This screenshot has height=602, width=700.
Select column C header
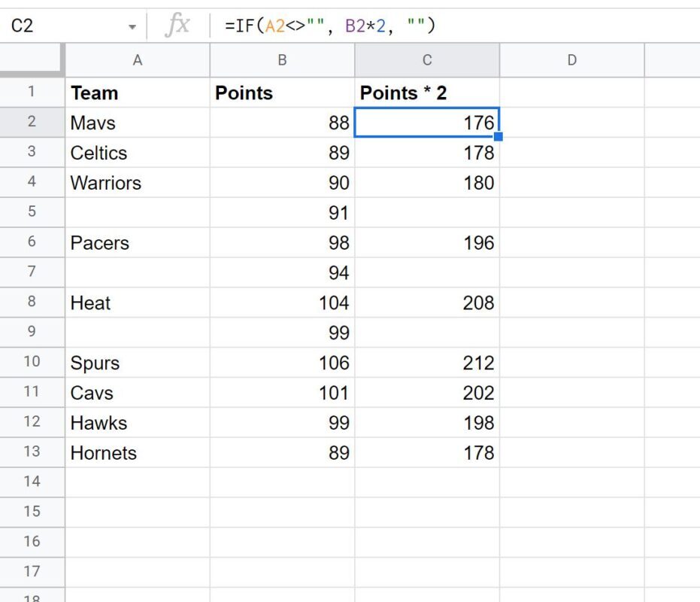coord(427,60)
